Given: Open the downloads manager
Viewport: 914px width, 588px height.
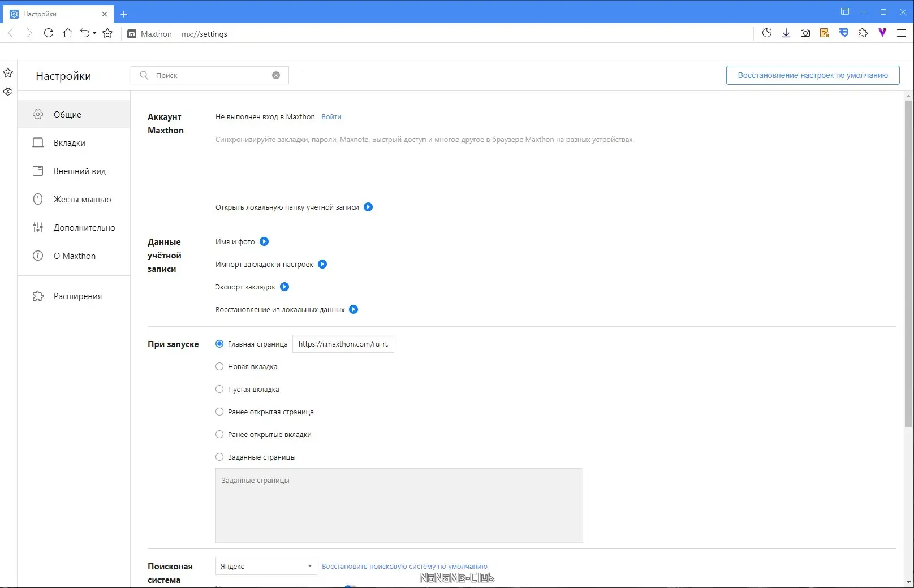Looking at the screenshot, I should point(786,33).
